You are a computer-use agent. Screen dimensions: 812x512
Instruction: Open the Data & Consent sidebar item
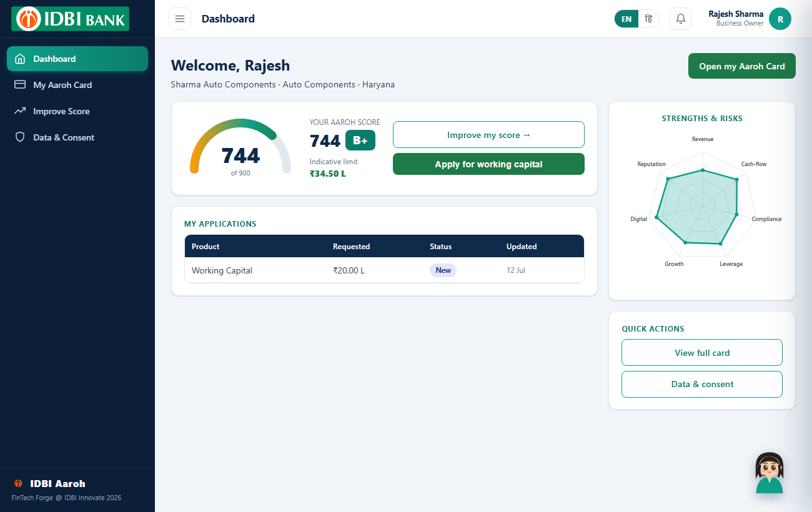(77, 137)
